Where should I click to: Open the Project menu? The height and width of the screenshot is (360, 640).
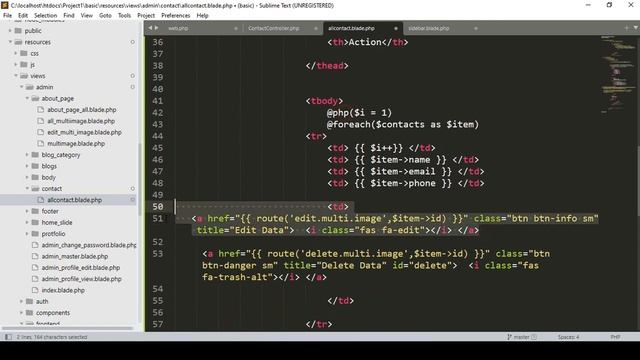click(146, 16)
